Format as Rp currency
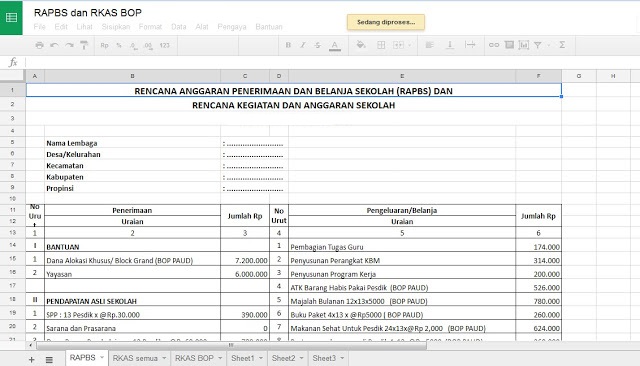This screenshot has width=640, height=366. [x=104, y=45]
